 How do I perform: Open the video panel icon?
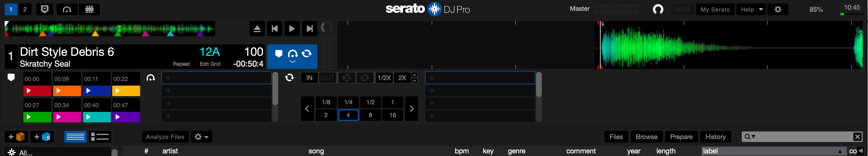point(89,9)
